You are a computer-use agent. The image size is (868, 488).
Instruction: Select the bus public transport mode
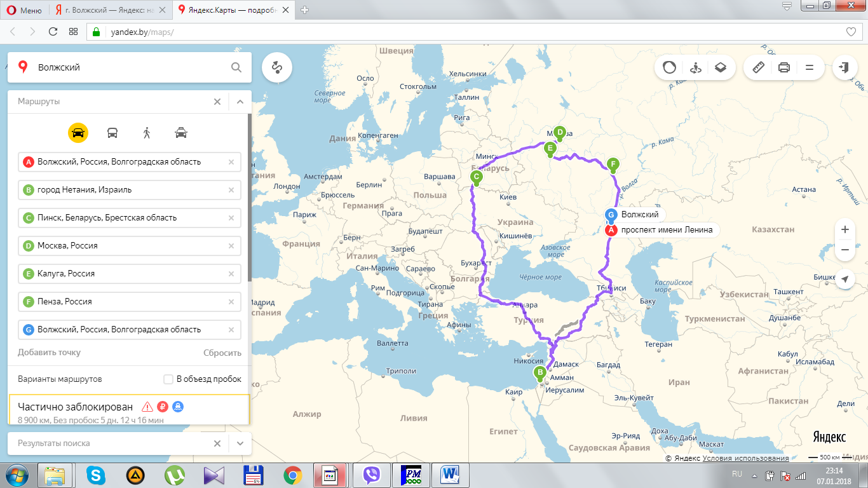coord(112,133)
